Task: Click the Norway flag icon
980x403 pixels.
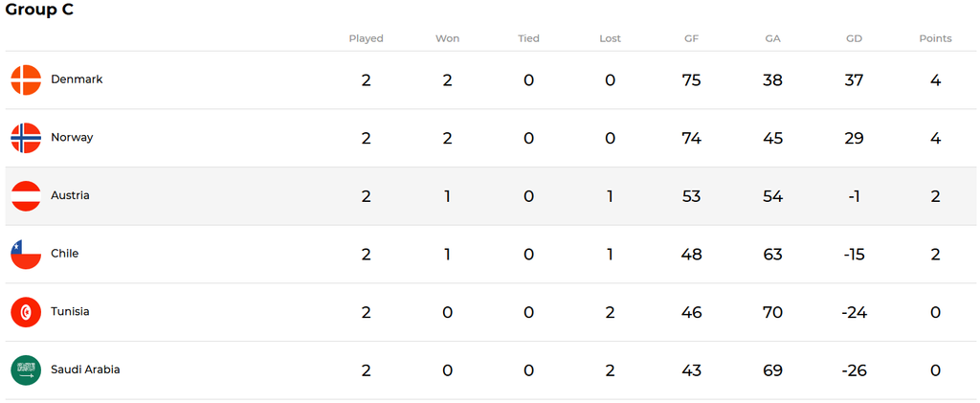Action: click(x=26, y=138)
